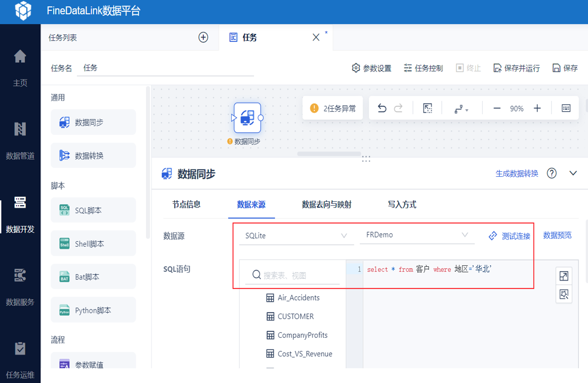
Task: Add 数据转换 node from palette
Action: click(x=93, y=155)
